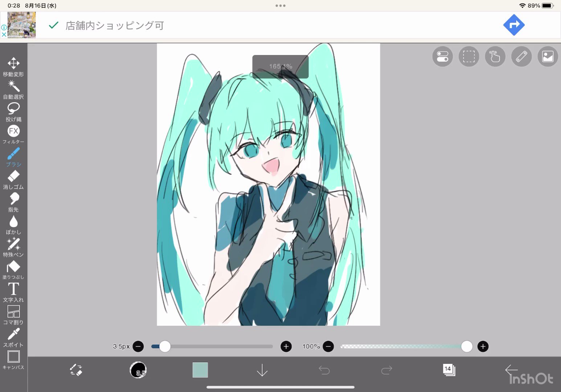Toggle the stabilizer hand-touch button
This screenshot has height=392, width=561.
click(x=495, y=57)
